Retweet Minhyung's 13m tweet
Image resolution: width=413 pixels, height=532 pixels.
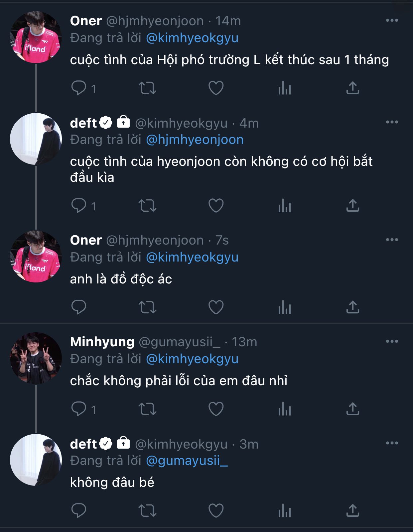[147, 409]
